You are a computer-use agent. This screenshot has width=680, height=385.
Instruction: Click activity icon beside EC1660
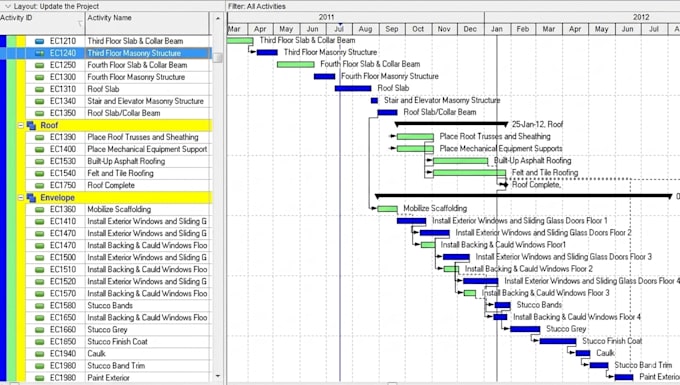click(39, 330)
